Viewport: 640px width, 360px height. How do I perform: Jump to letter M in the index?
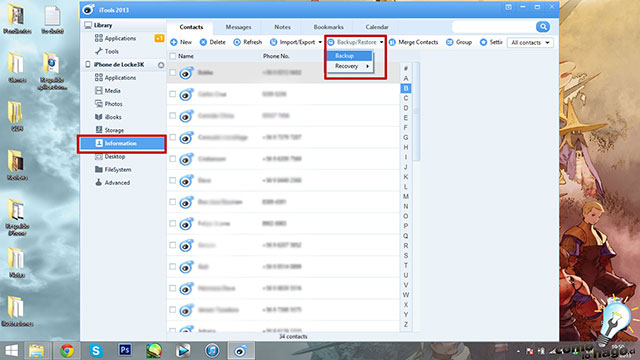pyautogui.click(x=406, y=196)
